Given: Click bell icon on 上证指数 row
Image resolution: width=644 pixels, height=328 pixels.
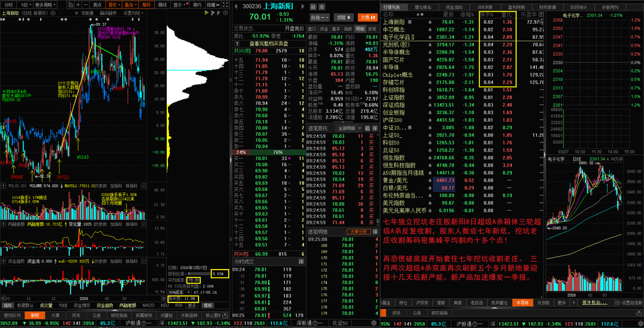Looking at the screenshot, I should pyautogui.click(x=430, y=97).
